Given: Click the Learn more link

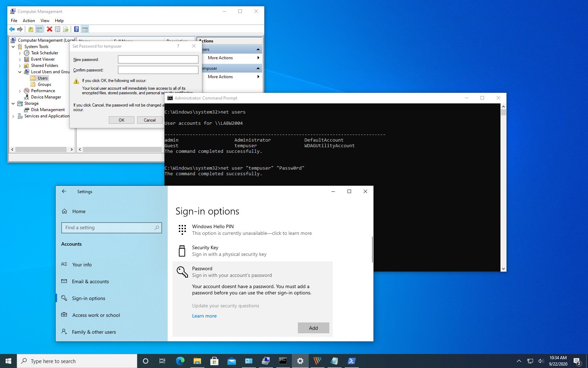Looking at the screenshot, I should coord(204,316).
